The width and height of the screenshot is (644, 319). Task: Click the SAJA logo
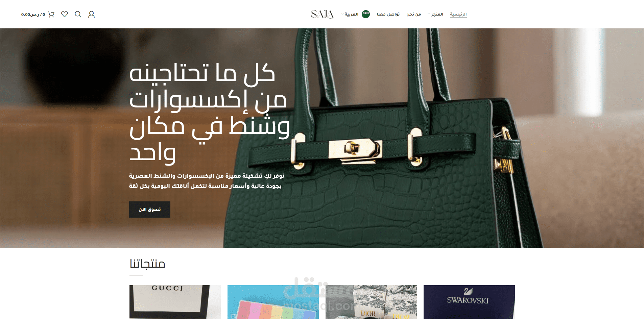(322, 14)
